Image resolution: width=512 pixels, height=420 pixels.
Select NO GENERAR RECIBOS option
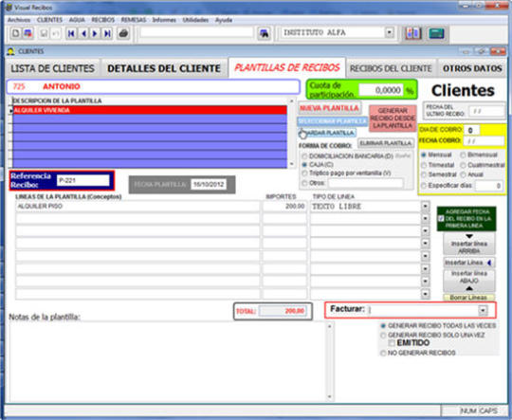point(383,353)
